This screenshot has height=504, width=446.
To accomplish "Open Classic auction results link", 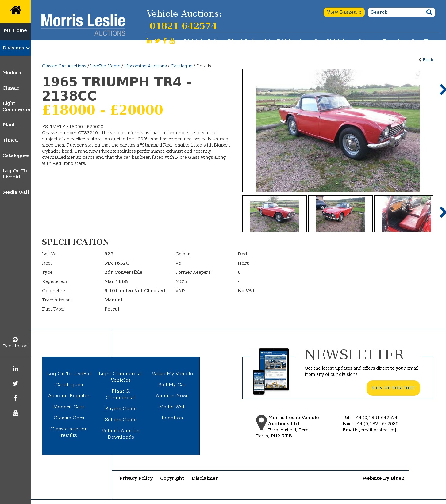I will point(69,432).
